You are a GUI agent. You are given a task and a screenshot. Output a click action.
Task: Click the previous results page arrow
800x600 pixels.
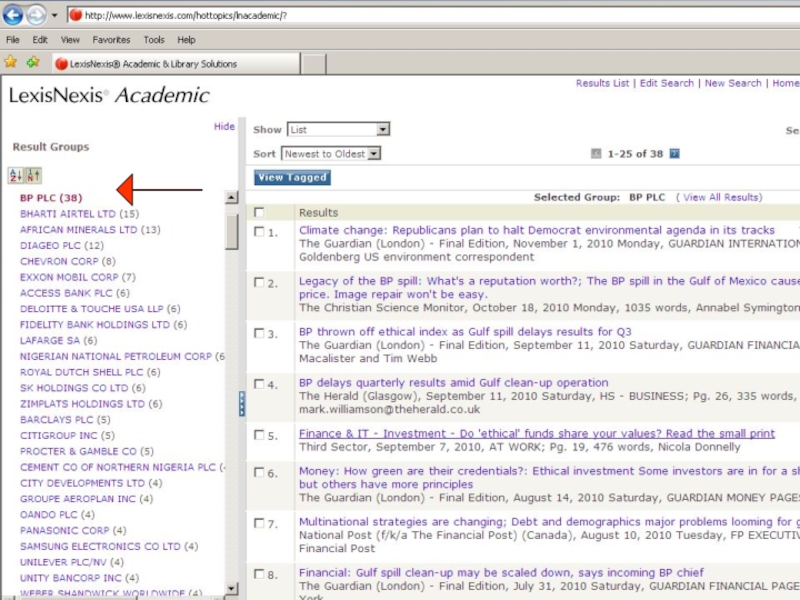596,154
